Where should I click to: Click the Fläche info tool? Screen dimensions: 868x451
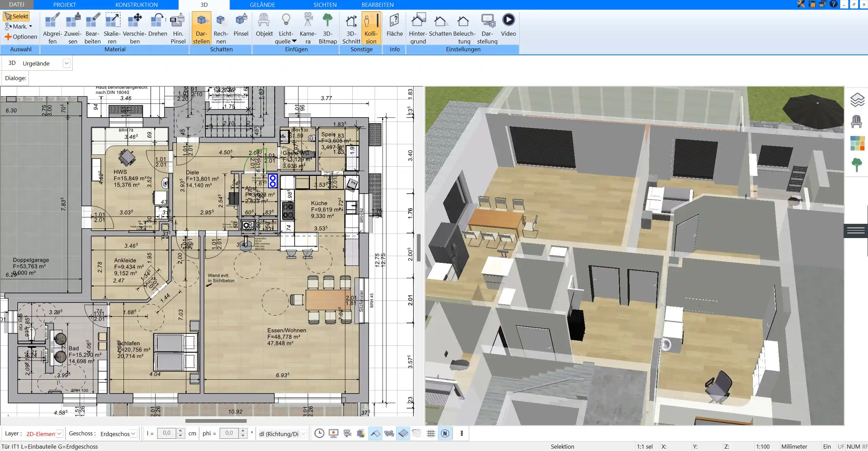point(394,24)
